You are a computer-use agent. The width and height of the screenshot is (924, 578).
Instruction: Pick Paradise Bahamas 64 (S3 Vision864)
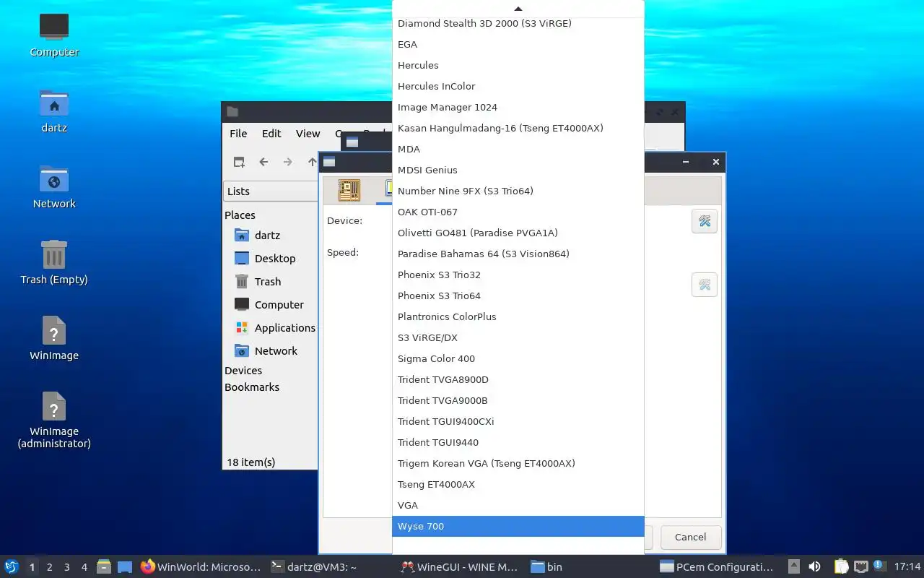click(x=518, y=254)
